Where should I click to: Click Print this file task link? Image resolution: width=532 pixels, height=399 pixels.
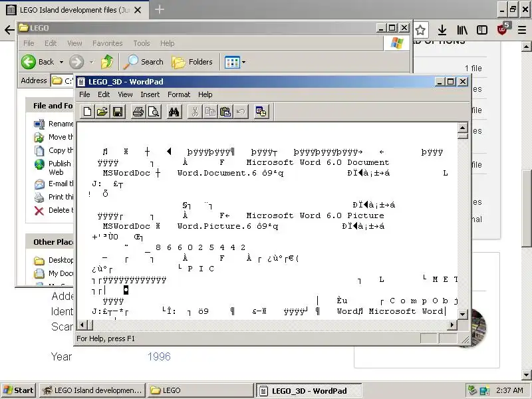pyautogui.click(x=54, y=197)
